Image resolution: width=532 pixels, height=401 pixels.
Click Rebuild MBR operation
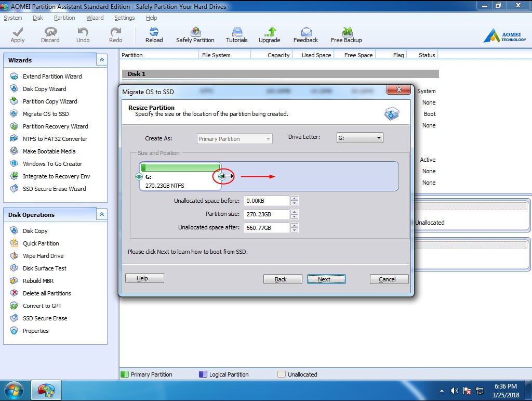coord(38,281)
